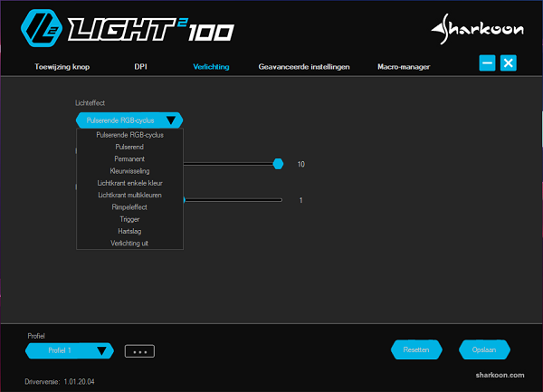Image resolution: width=543 pixels, height=392 pixels.
Task: Click the Profiel label above the dropdown
Action: coord(36,336)
